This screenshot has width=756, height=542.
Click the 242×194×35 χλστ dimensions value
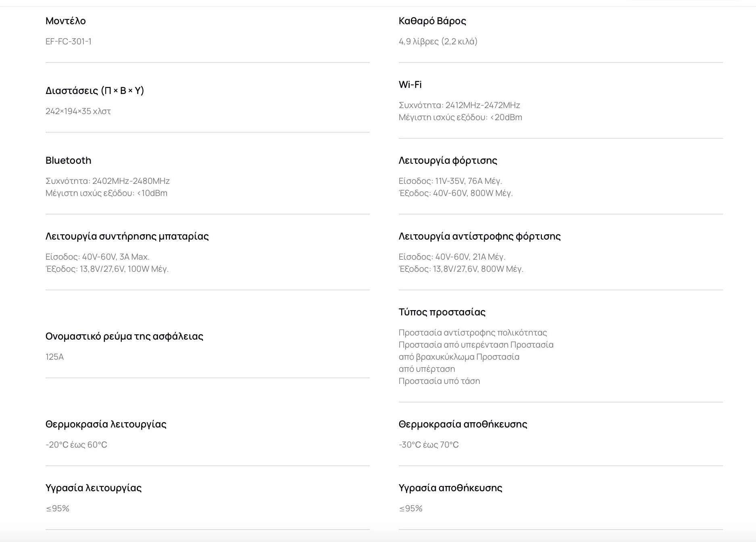pos(78,111)
